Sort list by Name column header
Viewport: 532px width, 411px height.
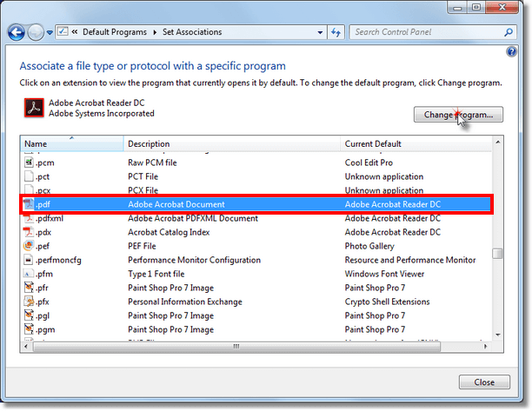click(x=71, y=143)
